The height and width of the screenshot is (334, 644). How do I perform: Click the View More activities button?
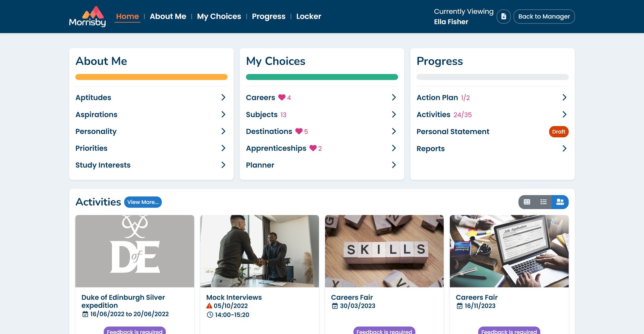point(143,202)
